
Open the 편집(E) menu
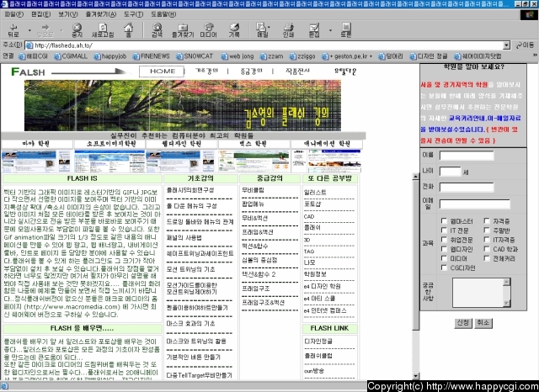(40, 14)
